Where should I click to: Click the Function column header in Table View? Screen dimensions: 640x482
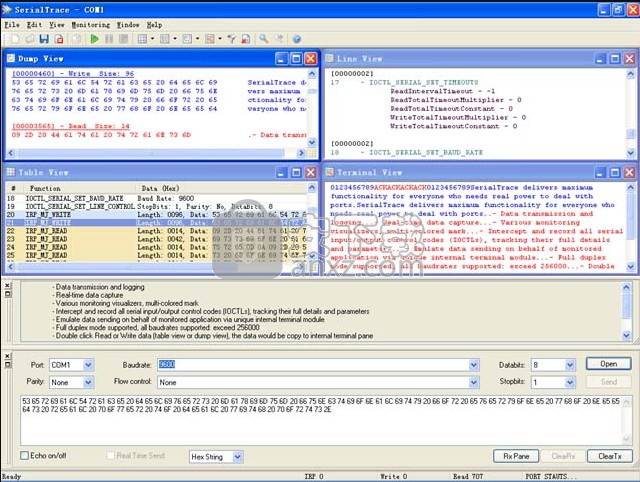pos(78,188)
